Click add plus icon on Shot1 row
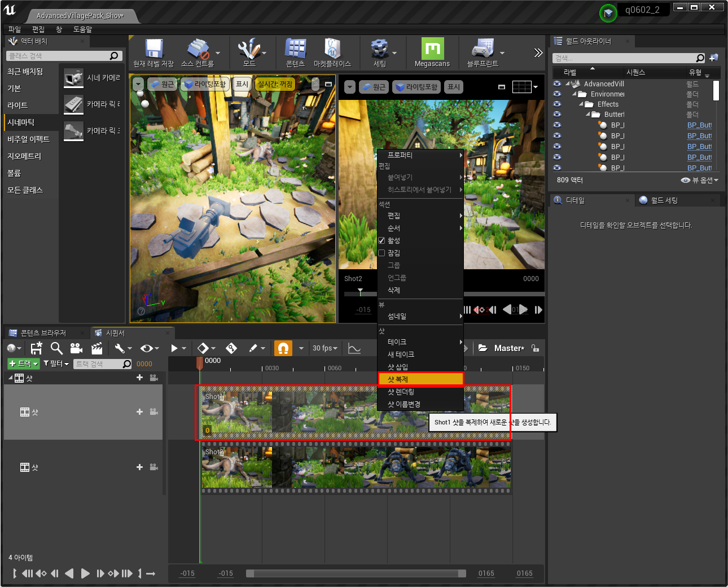This screenshot has width=728, height=587. [x=139, y=412]
